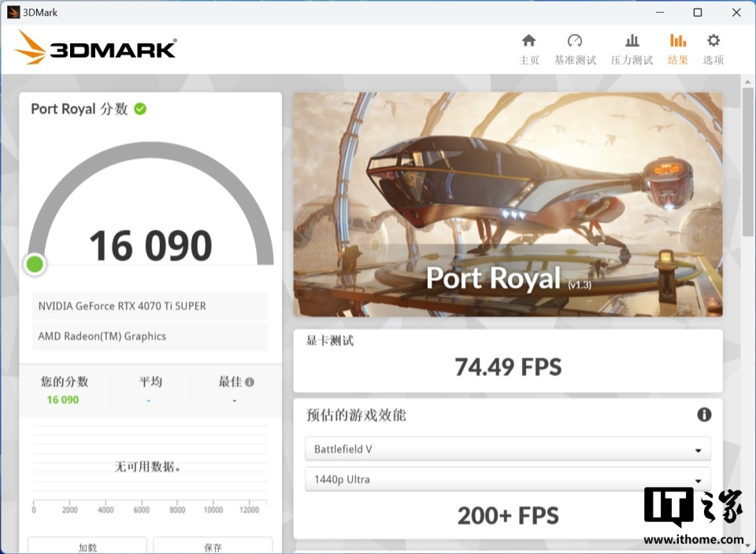Click the green validation checkmark beside Port Royal 分数
Image resolution: width=756 pixels, height=554 pixels.
pyautogui.click(x=140, y=109)
